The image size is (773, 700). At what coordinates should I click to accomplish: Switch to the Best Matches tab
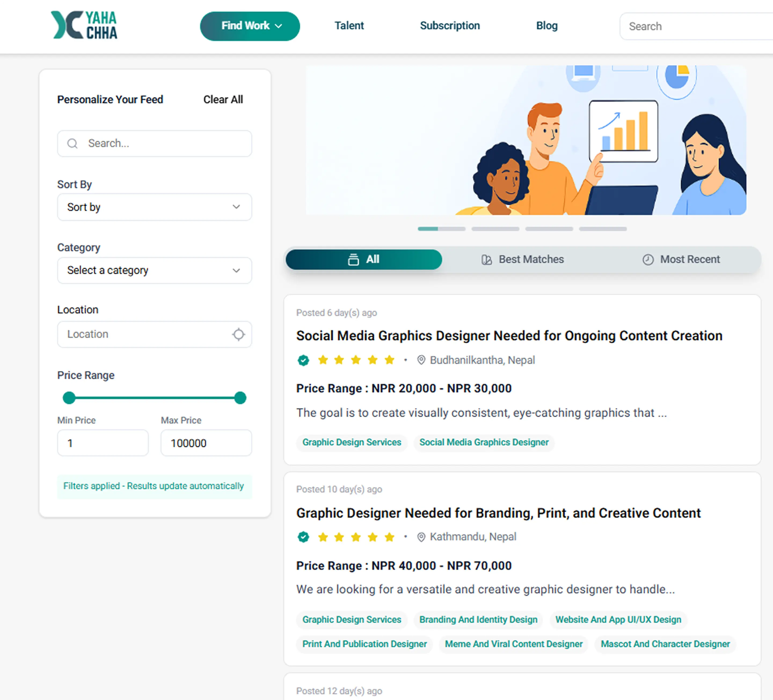[x=523, y=260]
